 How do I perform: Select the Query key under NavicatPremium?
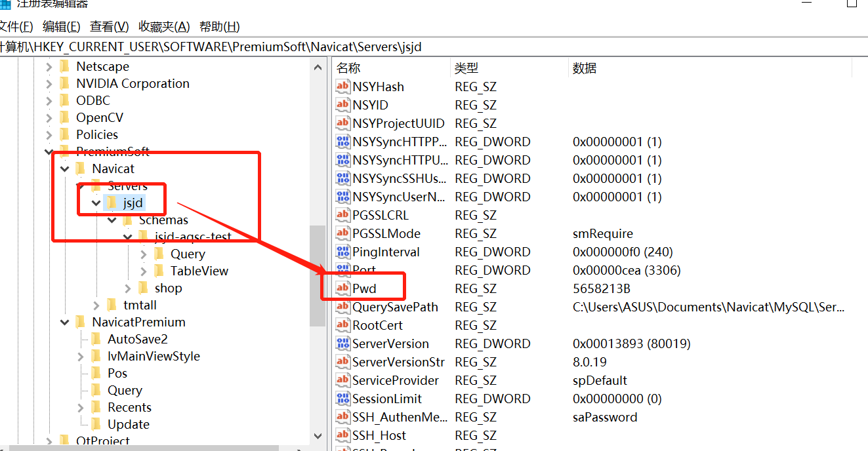point(125,390)
